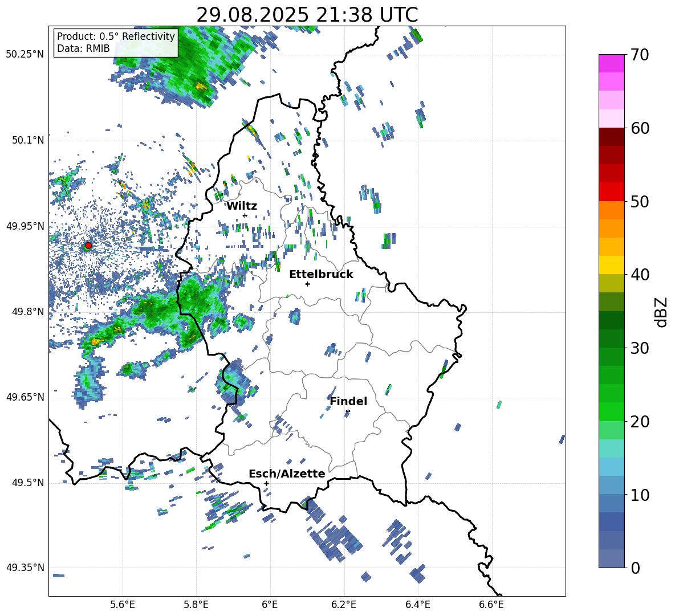The width and height of the screenshot is (675, 616).
Task: Click the 10 tick on colorbar
Action: (640, 495)
